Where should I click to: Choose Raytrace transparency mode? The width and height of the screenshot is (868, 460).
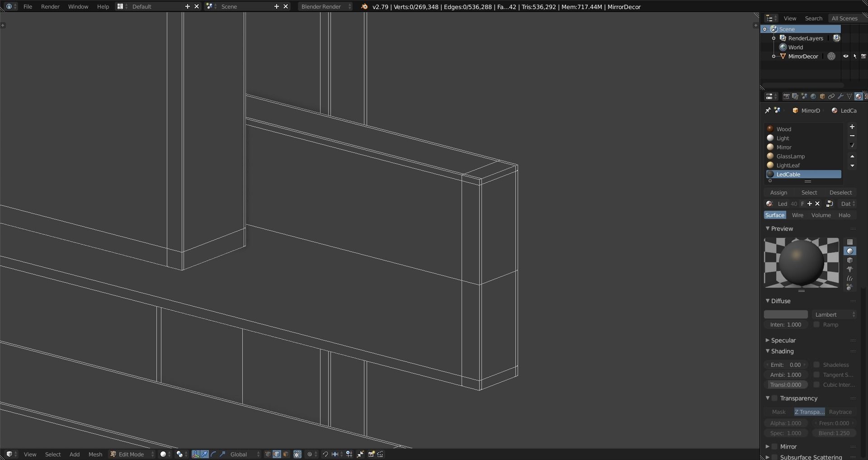click(840, 412)
